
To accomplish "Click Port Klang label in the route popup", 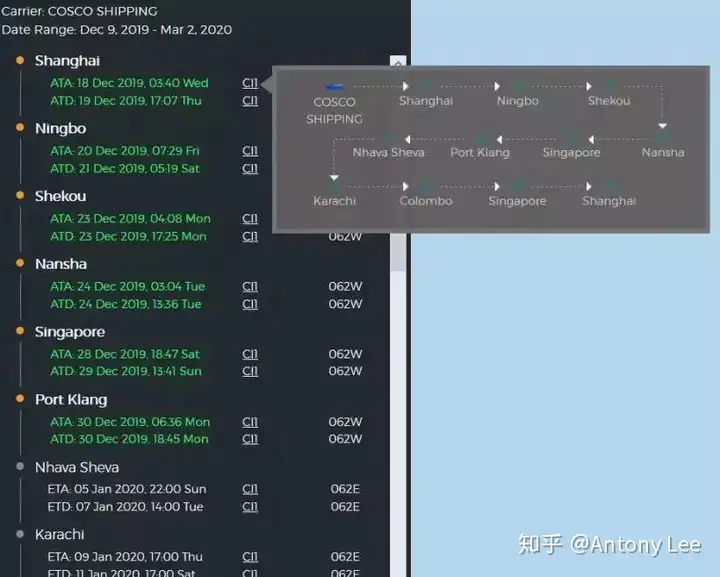I will click(x=480, y=152).
